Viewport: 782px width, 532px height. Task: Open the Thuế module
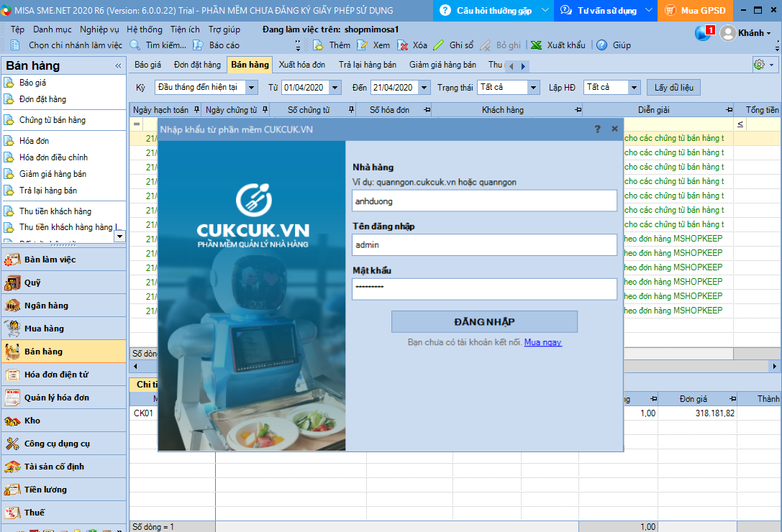pos(64,512)
